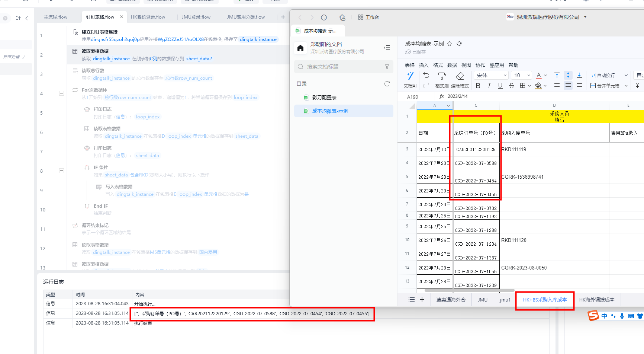The width and height of the screenshot is (644, 354).
Task: Open the all-sheets list icon
Action: click(412, 299)
